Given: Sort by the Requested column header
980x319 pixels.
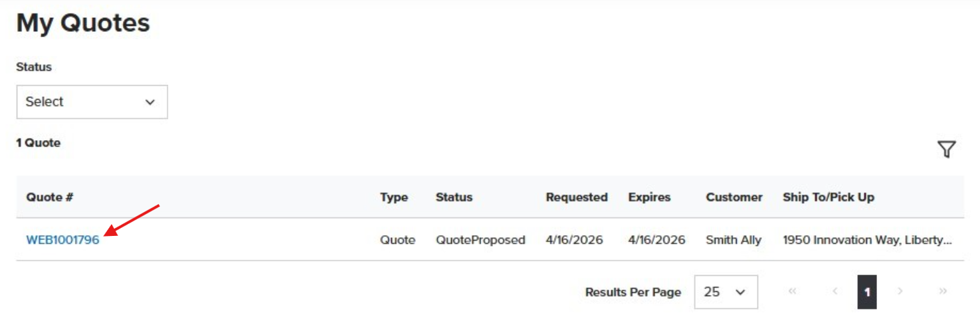Looking at the screenshot, I should 577,197.
